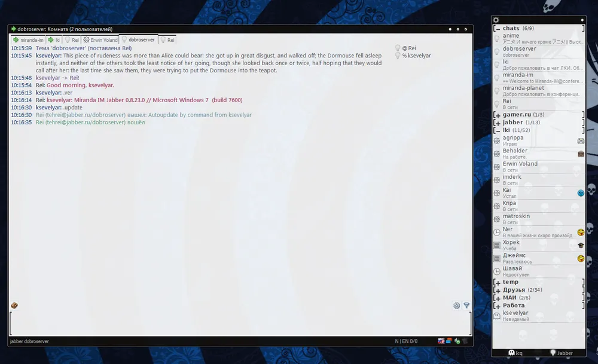Click the sound toggle icon in chat status bar

[x=457, y=341]
